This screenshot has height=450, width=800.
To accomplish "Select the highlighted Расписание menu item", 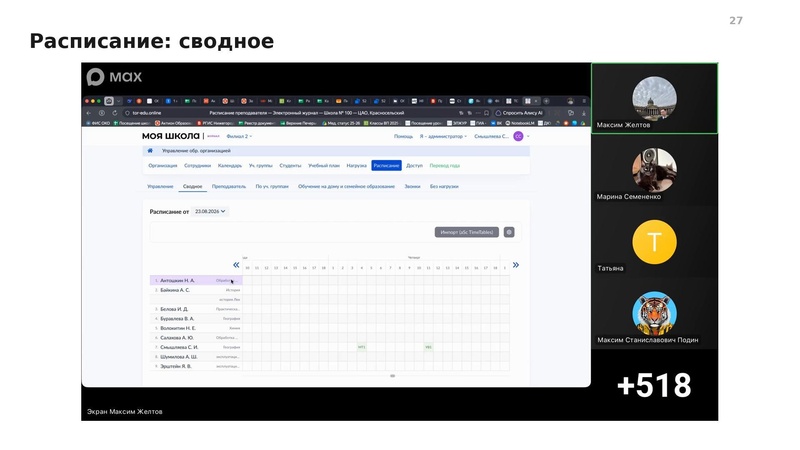I will (386, 165).
